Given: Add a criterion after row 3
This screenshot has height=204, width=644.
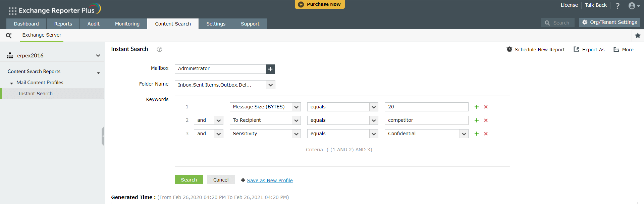Looking at the screenshot, I should pyautogui.click(x=476, y=134).
